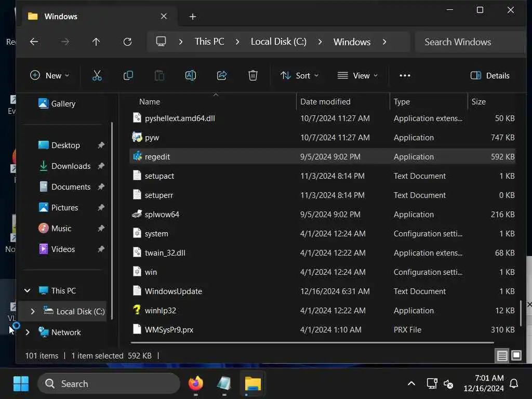
Task: Go forward with the right arrow
Action: tap(65, 42)
